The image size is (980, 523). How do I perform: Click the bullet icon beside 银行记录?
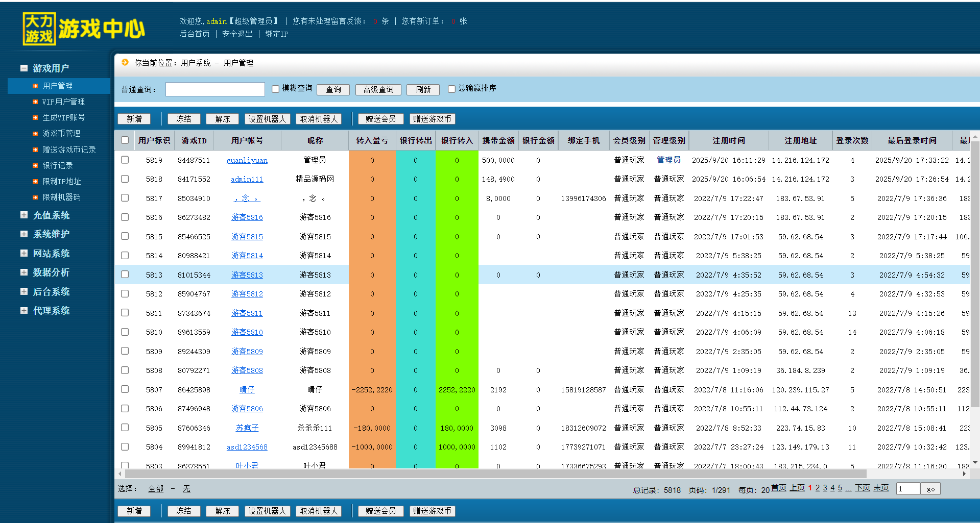35,166
